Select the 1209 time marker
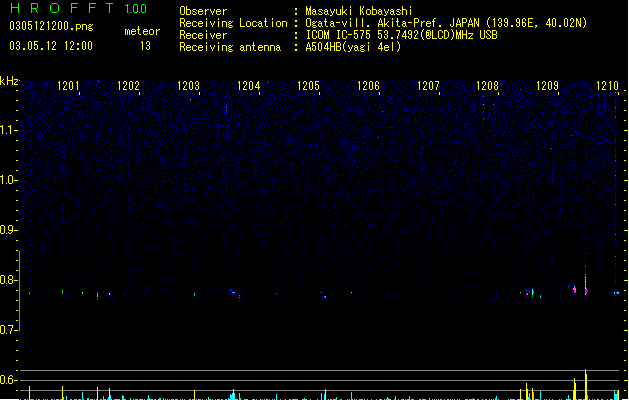Screen dimensions: 629x400 [548, 86]
